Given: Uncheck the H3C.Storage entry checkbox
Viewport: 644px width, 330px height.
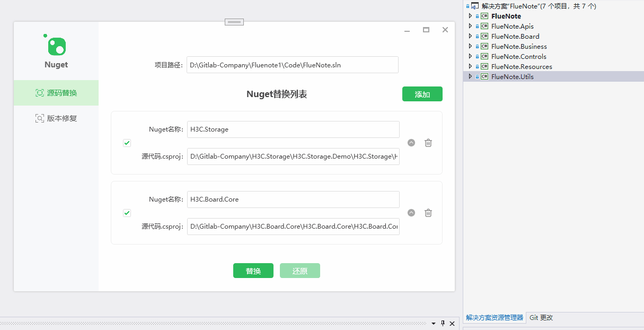Looking at the screenshot, I should click(127, 143).
